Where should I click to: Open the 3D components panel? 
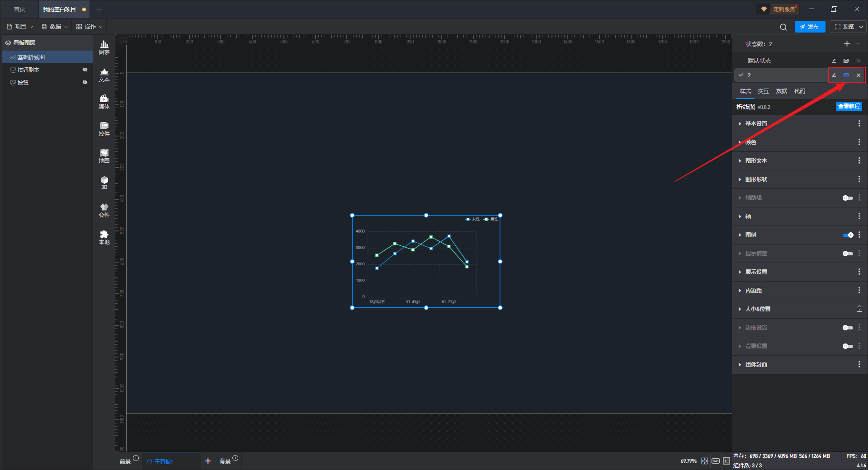pyautogui.click(x=104, y=183)
